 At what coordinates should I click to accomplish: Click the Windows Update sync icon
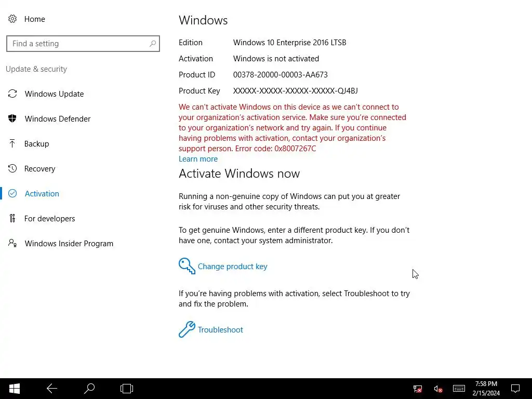(x=12, y=94)
